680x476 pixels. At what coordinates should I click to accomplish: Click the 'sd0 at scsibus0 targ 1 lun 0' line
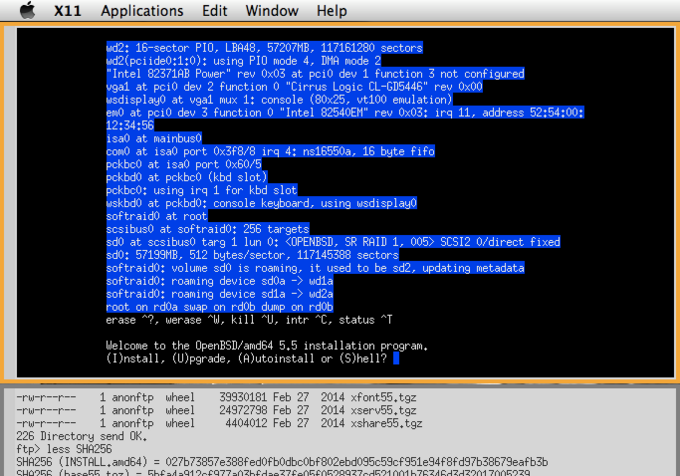click(x=333, y=242)
